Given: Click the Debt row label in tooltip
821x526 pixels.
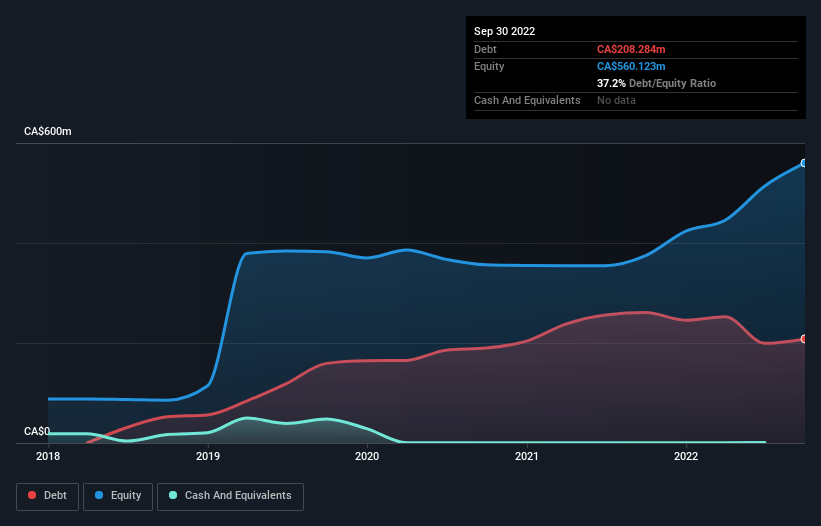Looking at the screenshot, I should (485, 49).
